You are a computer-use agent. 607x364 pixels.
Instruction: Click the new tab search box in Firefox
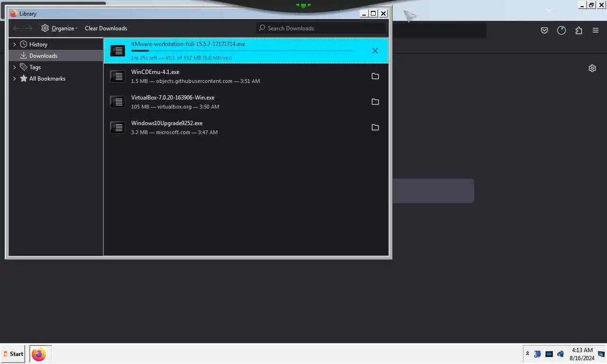(x=433, y=191)
